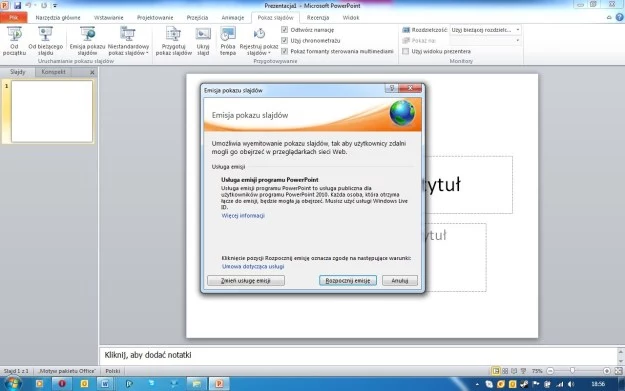The width and height of the screenshot is (625, 391).
Task: Click the PowerPoint logo in title bar
Action: [x=5, y=6]
